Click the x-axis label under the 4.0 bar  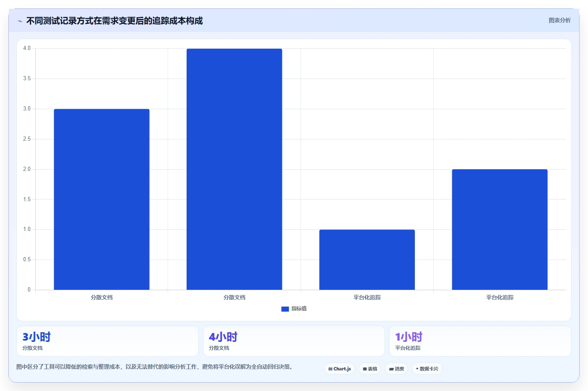235,297
